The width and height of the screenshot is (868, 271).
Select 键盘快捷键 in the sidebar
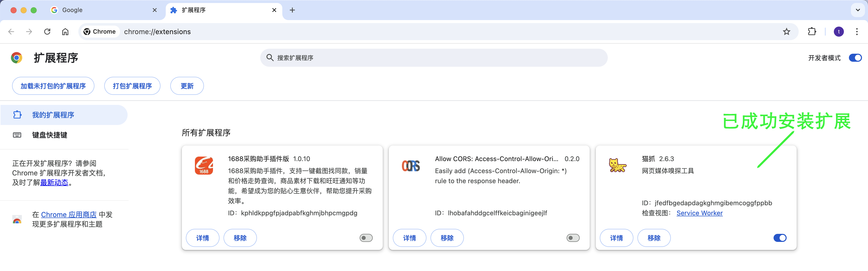pos(49,135)
